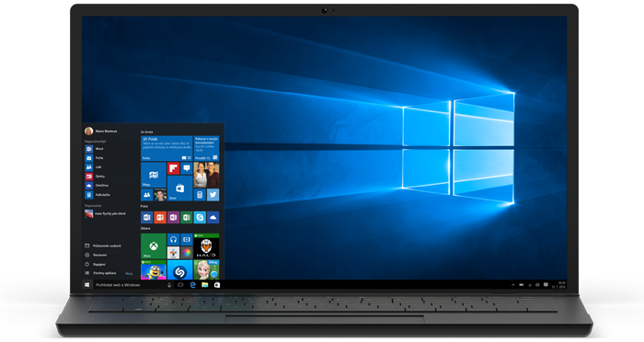Open the Minions game tile
Viewport: 644px width, 342px height.
(154, 269)
